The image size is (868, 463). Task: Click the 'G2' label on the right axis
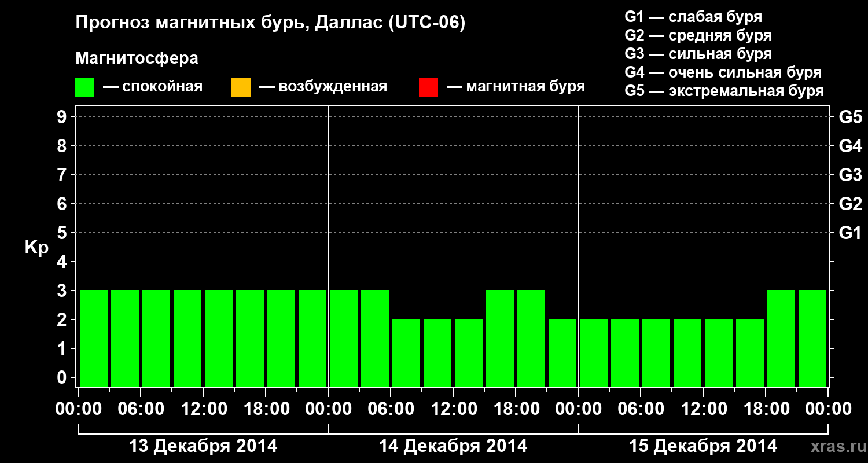pyautogui.click(x=851, y=204)
